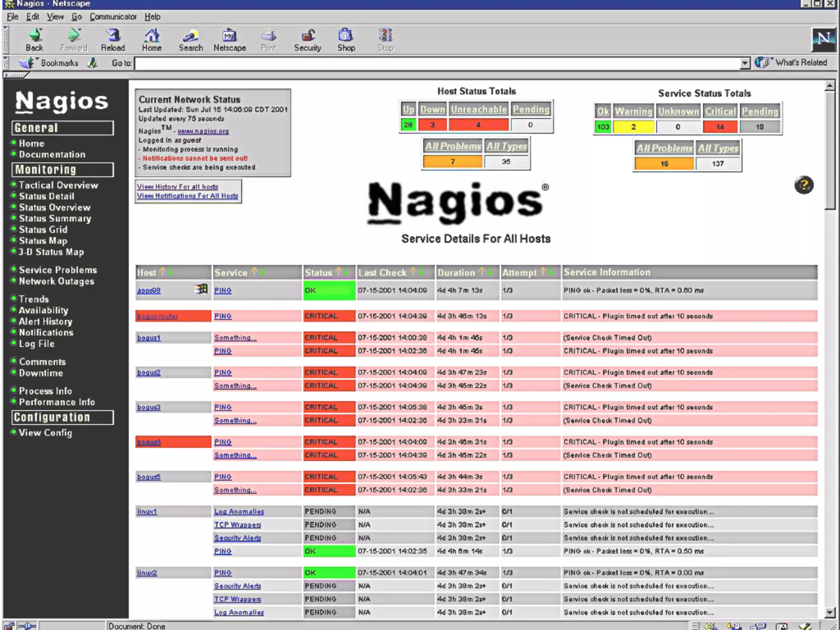Screen dimensions: 840x630
Task: Click the Shop toolbar icon
Action: pos(346,36)
